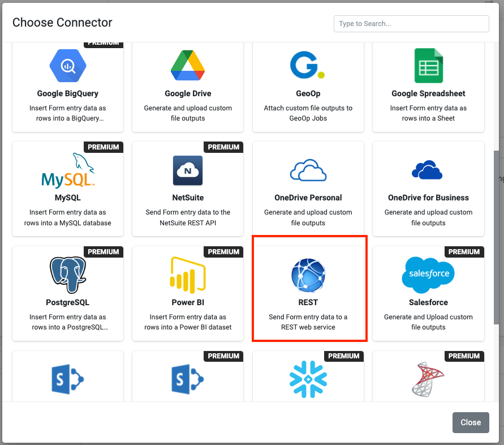Click the PostgreSQL elephant logo
This screenshot has width=504, height=445.
(68, 275)
